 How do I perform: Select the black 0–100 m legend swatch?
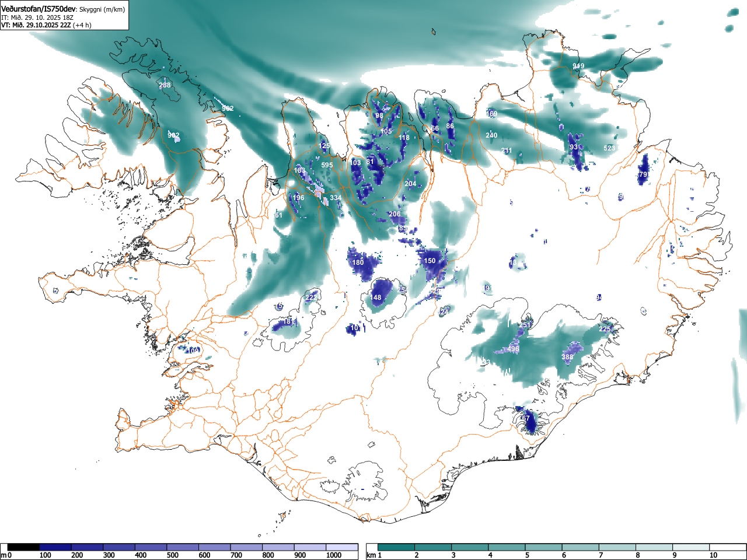24,547
